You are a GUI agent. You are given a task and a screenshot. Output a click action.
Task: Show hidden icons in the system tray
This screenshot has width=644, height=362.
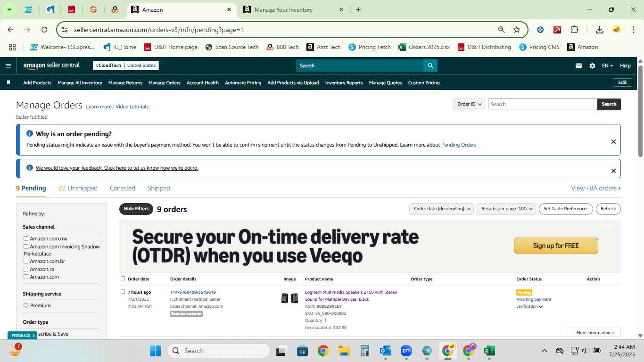544,351
